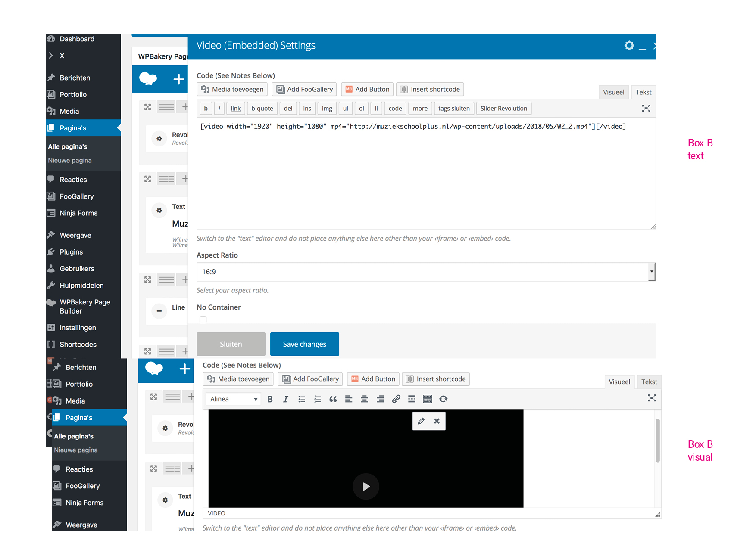Expand the text editor to fullscreen
Viewport: 756px width, 534px height.
[646, 109]
